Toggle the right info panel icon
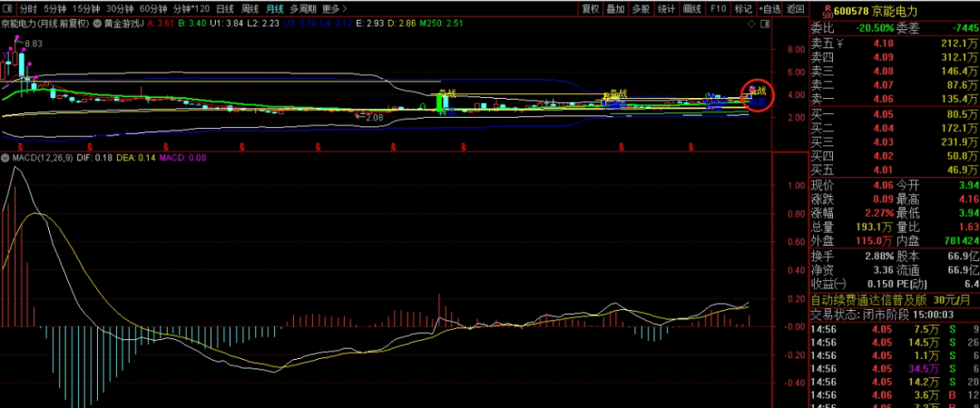The image size is (980, 408). click(765, 24)
